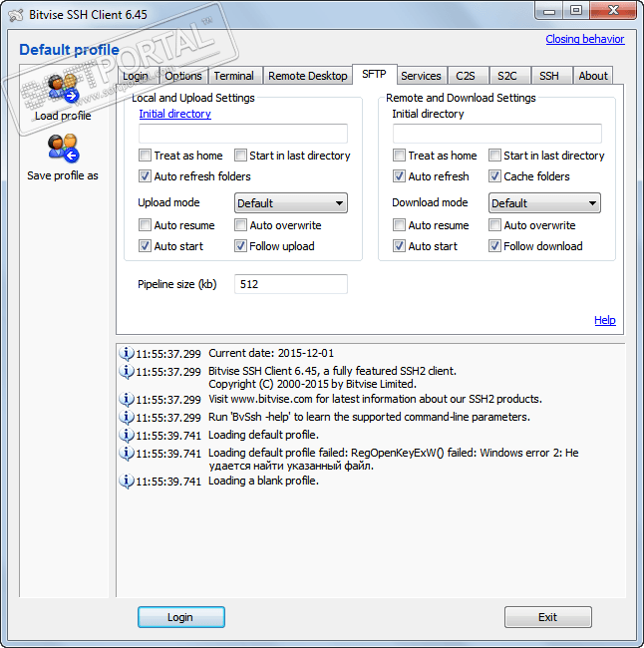
Task: Click the local initial directory text field
Action: [x=243, y=134]
